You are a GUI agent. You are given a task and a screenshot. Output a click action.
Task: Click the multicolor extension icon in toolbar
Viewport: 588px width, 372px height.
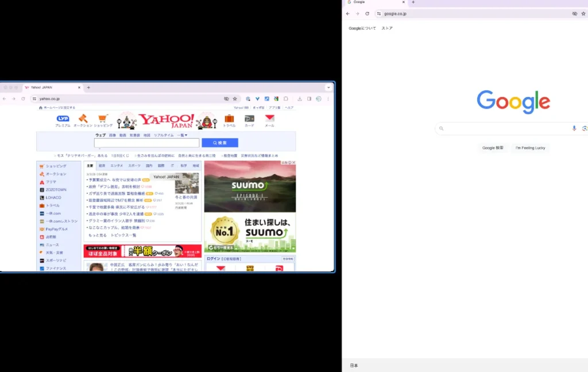pyautogui.click(x=276, y=99)
